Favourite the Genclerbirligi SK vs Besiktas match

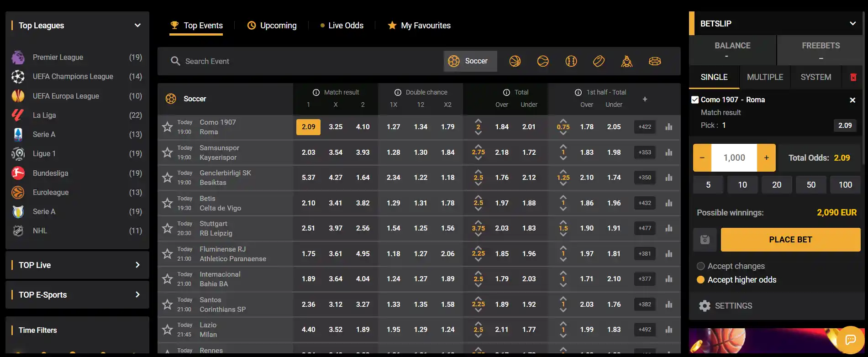click(x=168, y=178)
